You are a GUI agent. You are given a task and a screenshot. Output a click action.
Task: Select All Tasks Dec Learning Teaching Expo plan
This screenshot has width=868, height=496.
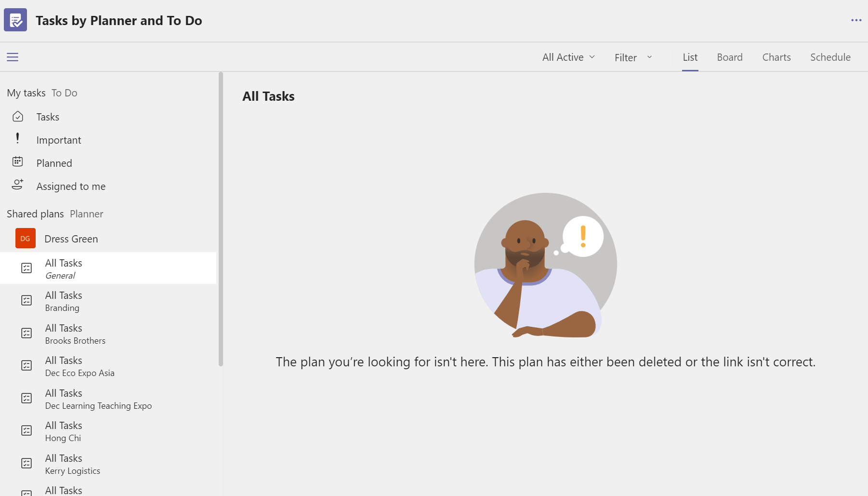(108, 399)
